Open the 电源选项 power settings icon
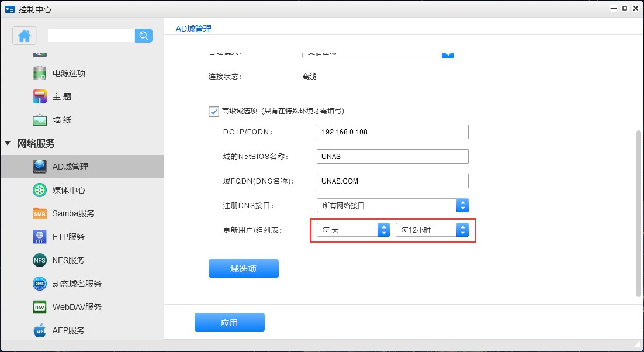 click(40, 73)
